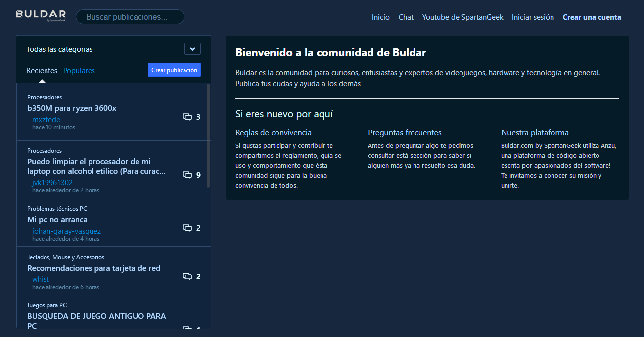The height and width of the screenshot is (337, 644).
Task: Click Iniciar sesión
Action: 533,17
